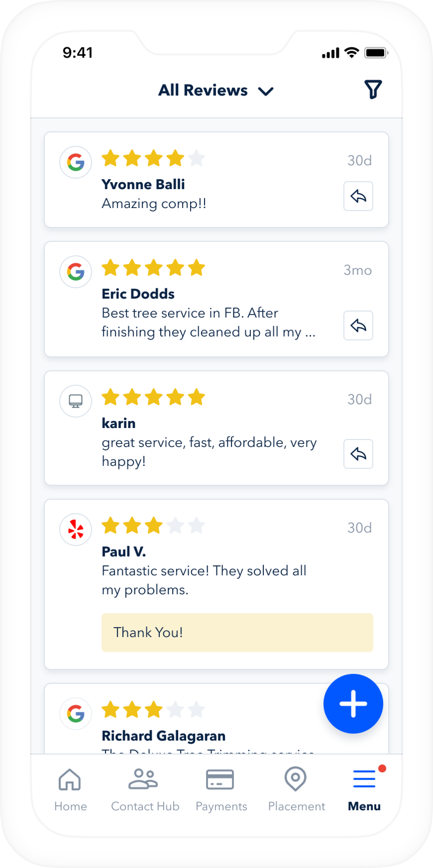Click the chevron beside All Reviews

265,91
